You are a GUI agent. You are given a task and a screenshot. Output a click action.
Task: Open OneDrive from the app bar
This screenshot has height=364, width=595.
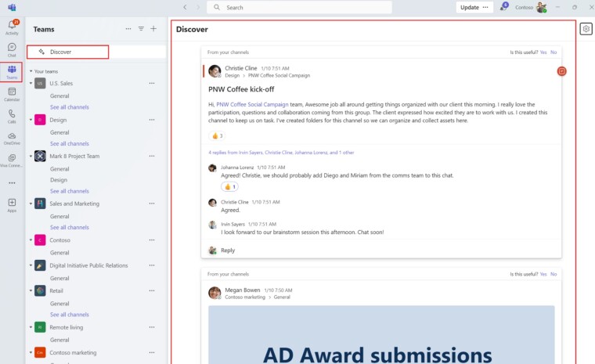[x=12, y=139]
